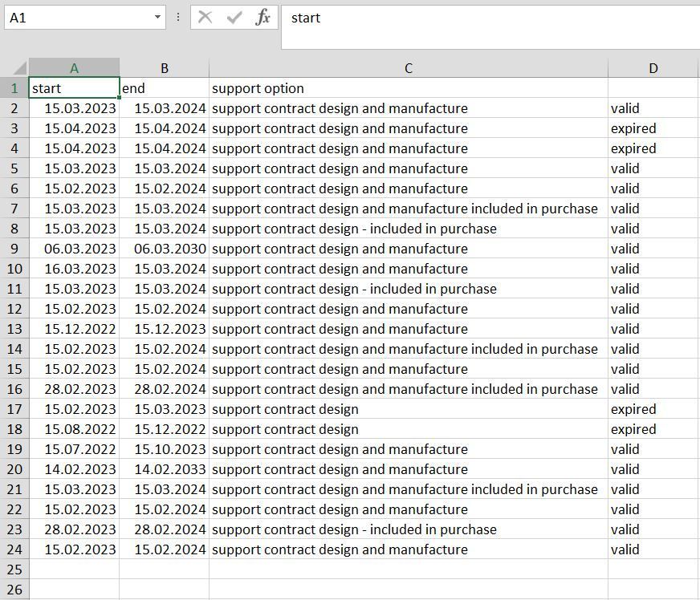Click the cell with date 14.02.2033
Image resolution: width=700 pixels, height=600 pixels.
coord(163,469)
